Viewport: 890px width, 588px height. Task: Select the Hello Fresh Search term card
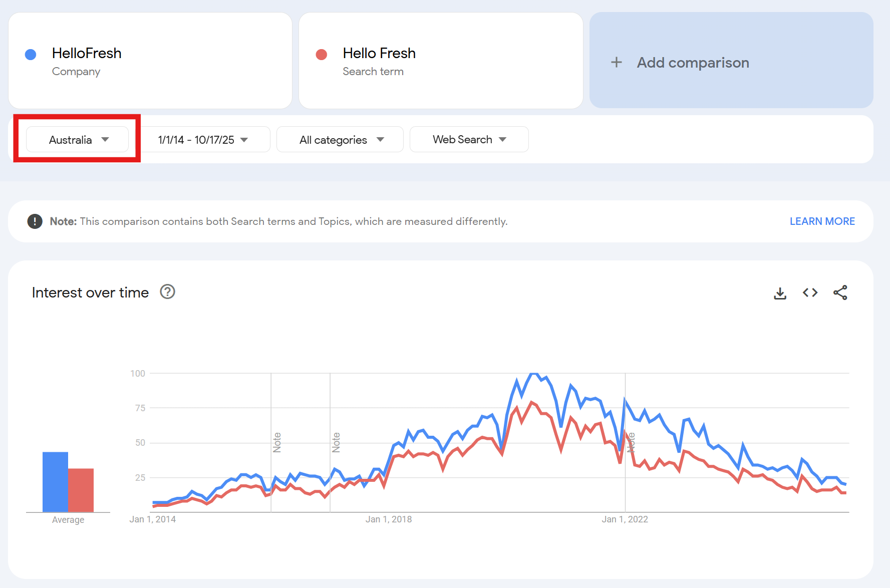(x=440, y=61)
